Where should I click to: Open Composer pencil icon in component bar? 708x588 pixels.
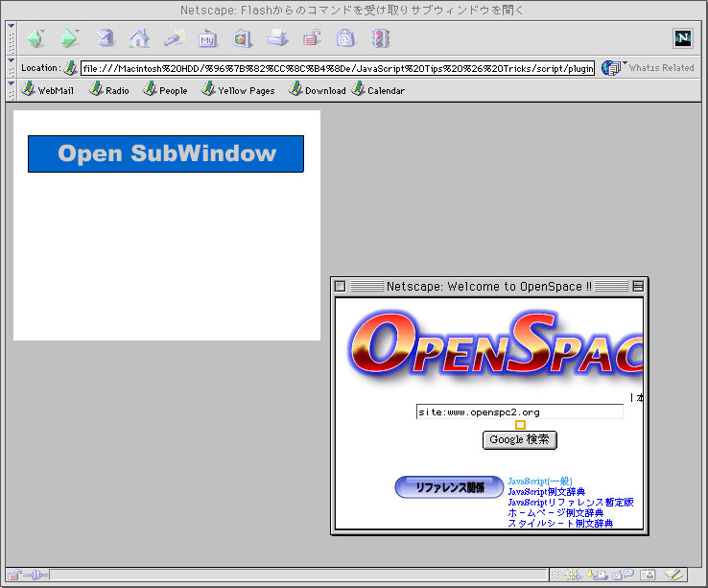pyautogui.click(x=673, y=575)
